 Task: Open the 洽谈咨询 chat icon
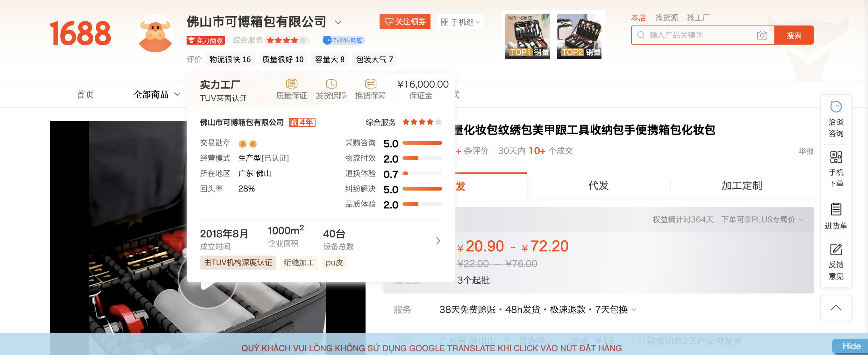(836, 106)
